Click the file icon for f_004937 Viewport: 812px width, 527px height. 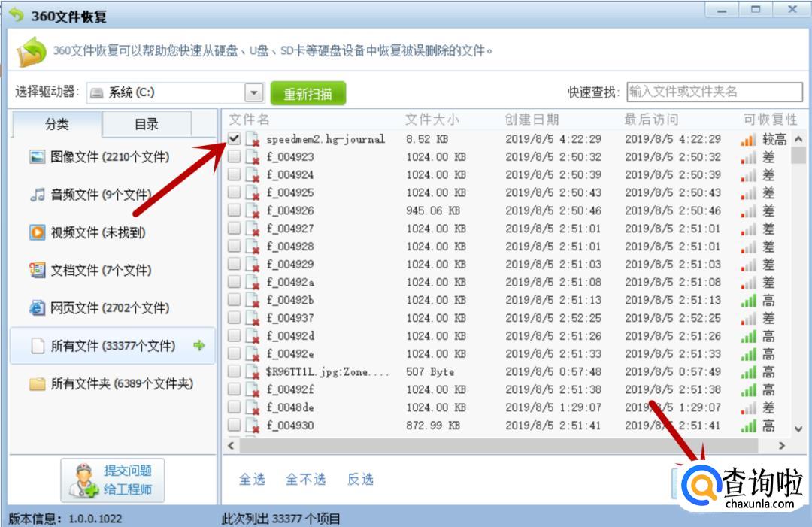point(253,318)
